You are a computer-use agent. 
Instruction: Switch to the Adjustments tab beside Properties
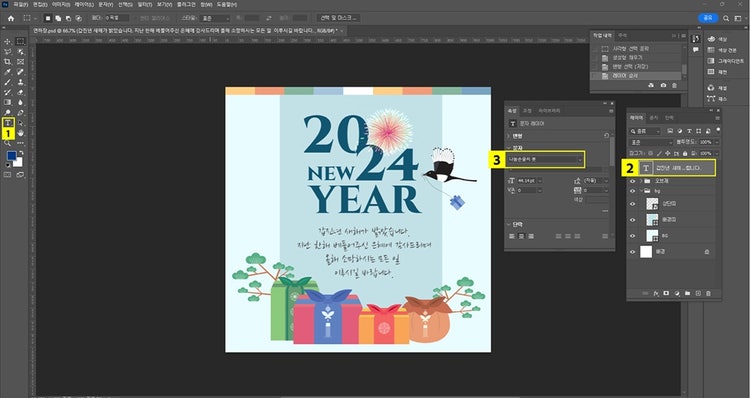point(527,111)
